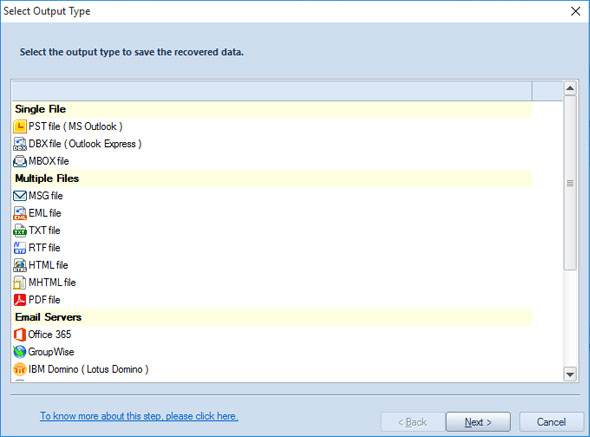Pick the MBOX file icon

pyautogui.click(x=20, y=161)
